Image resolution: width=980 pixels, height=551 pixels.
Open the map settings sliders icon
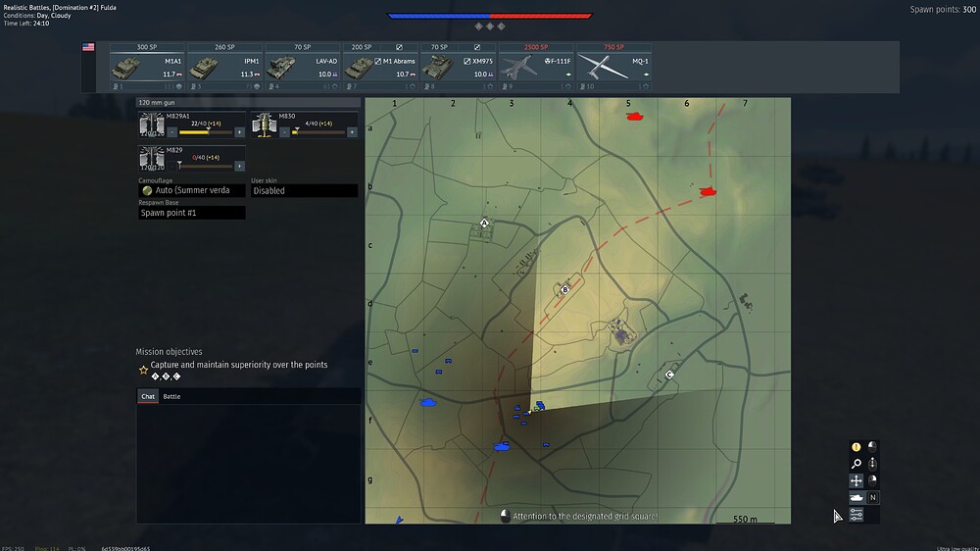857,515
